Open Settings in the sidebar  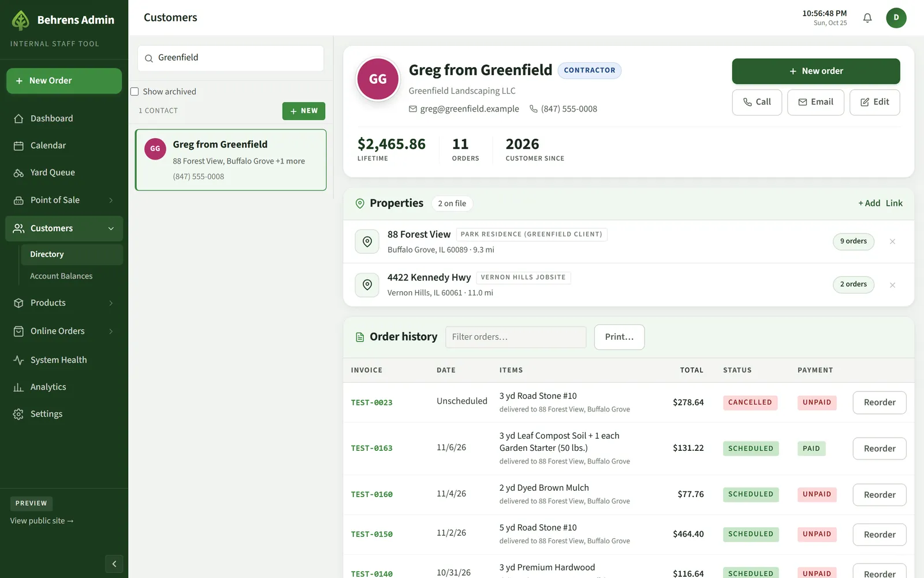tap(64, 414)
